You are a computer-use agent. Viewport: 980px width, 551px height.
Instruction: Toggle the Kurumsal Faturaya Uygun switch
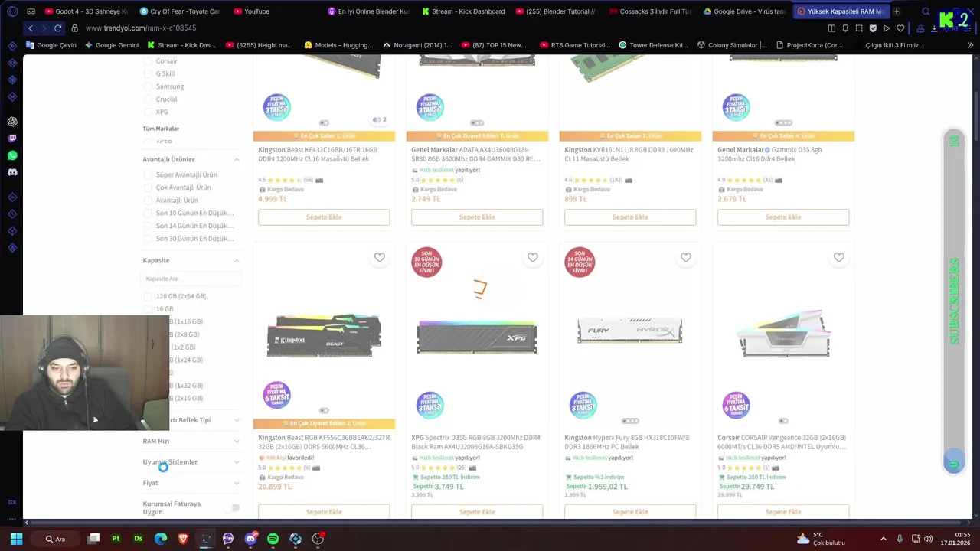[x=232, y=507]
